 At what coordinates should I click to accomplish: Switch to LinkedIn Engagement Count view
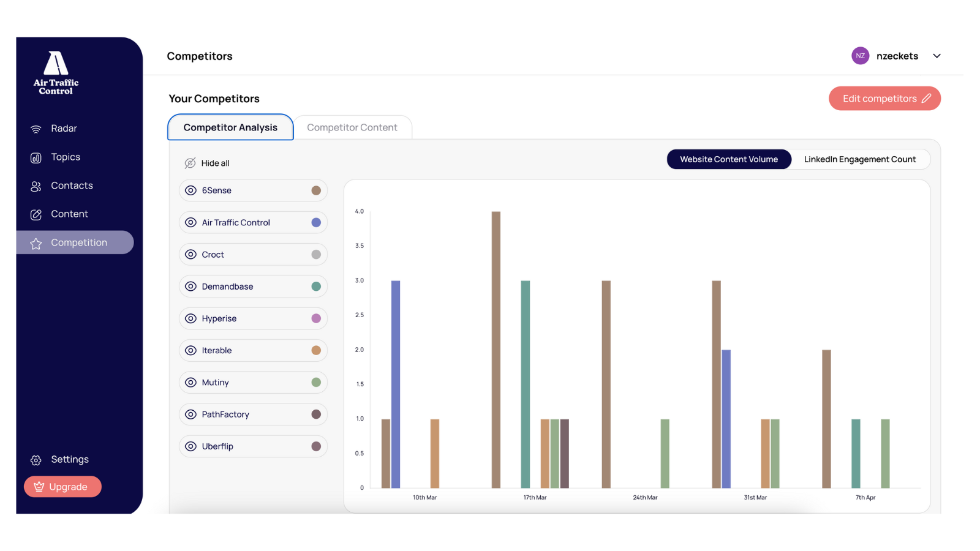point(859,159)
